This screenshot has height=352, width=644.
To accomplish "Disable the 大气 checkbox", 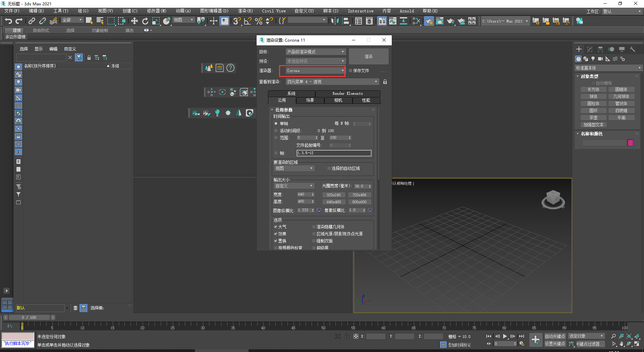I will pos(275,227).
